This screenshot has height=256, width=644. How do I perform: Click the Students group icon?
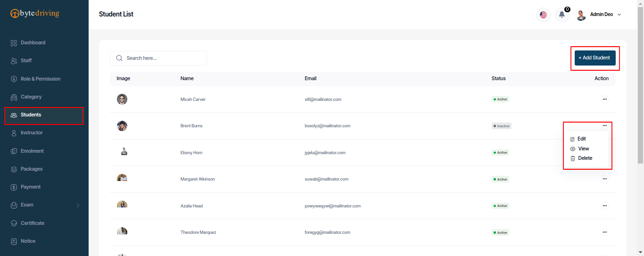click(14, 115)
